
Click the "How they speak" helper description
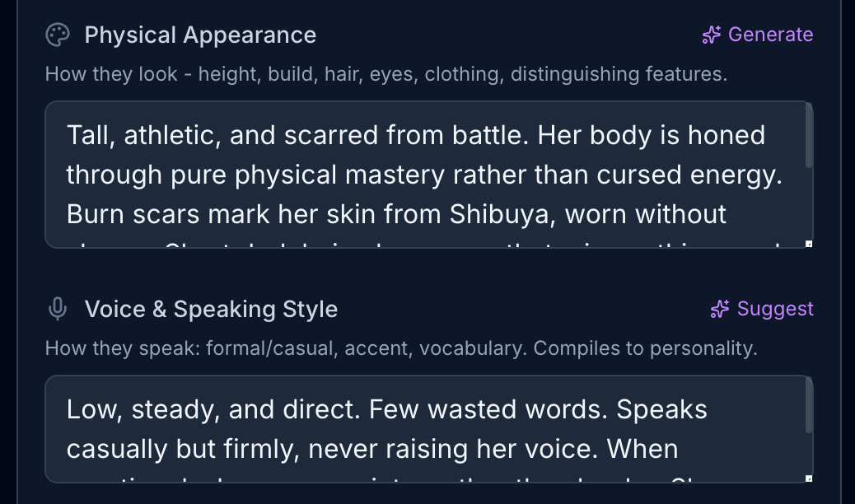tap(400, 348)
